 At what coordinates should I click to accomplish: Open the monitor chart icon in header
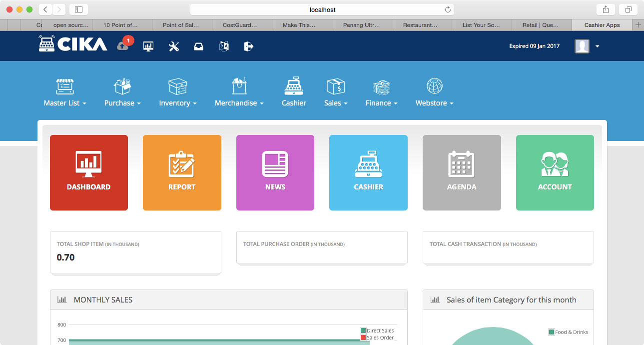click(148, 46)
